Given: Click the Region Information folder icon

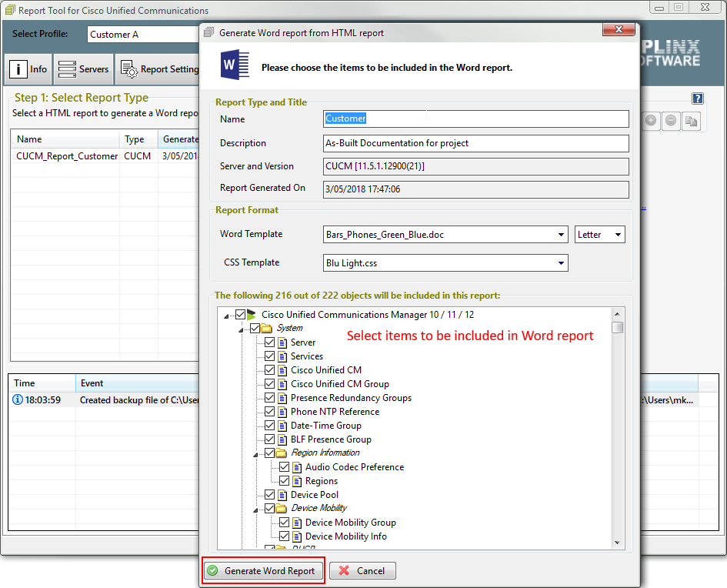Looking at the screenshot, I should pos(281,453).
